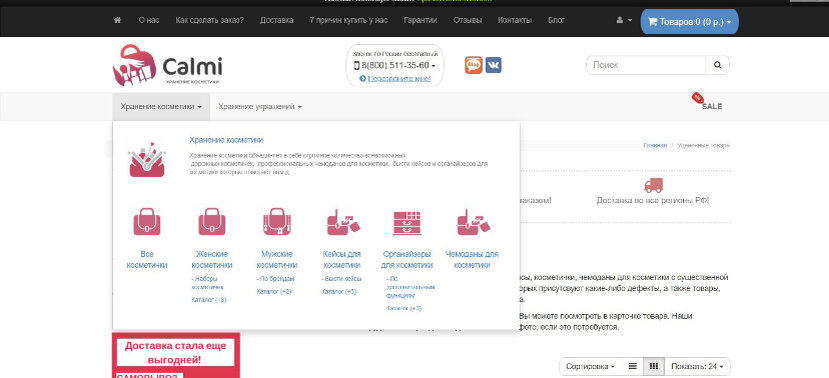Click "По дополнительным функциям" sublink
This screenshot has width=829, height=378.
pos(410,287)
